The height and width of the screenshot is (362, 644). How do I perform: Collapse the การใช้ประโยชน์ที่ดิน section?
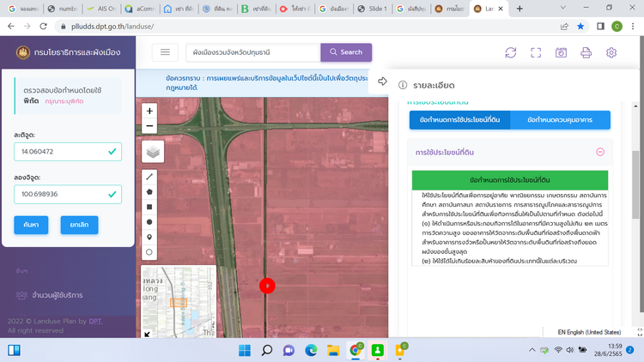(600, 152)
